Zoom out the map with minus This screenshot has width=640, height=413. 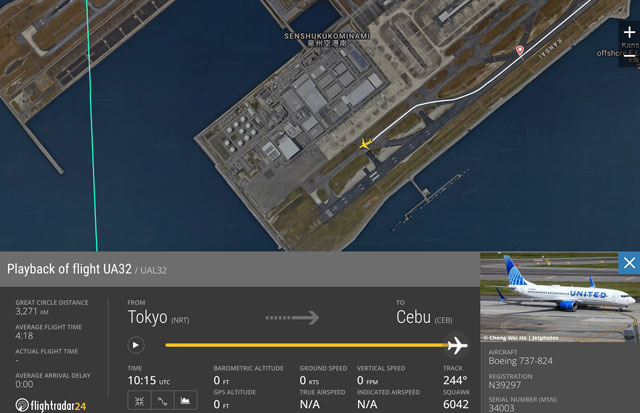point(629,55)
